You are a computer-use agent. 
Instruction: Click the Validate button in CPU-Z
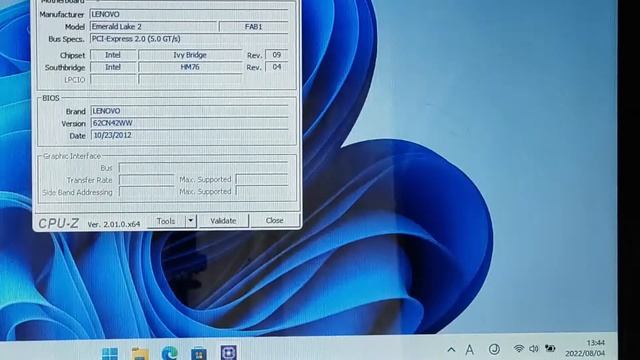(223, 221)
